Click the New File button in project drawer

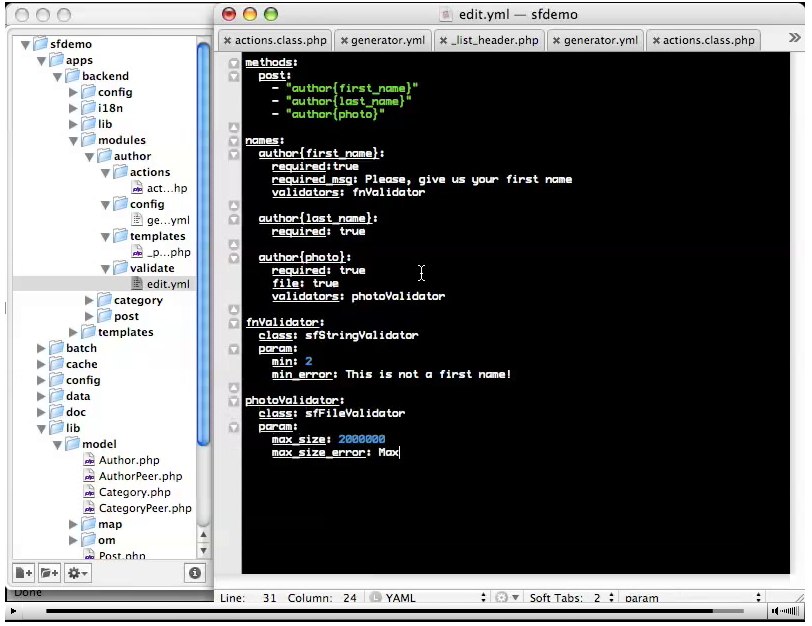[23, 573]
